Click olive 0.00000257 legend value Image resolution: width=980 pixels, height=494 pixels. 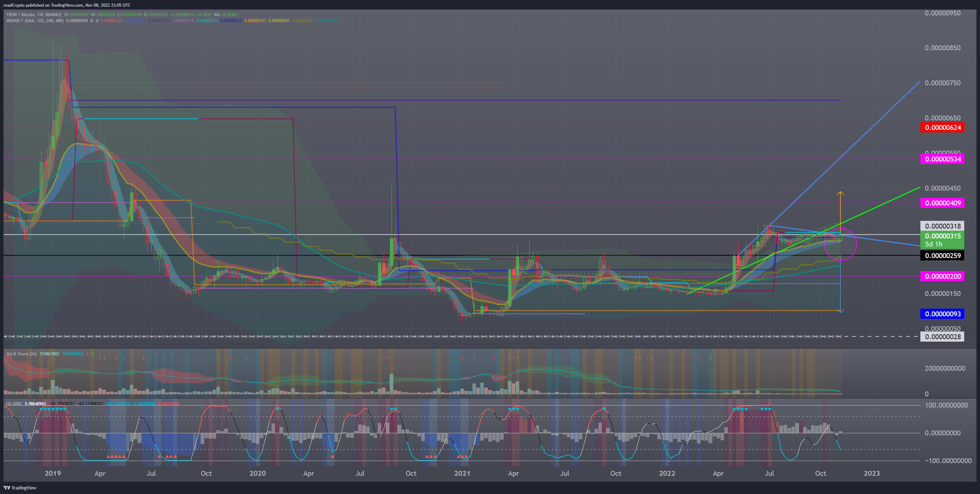click(x=303, y=21)
